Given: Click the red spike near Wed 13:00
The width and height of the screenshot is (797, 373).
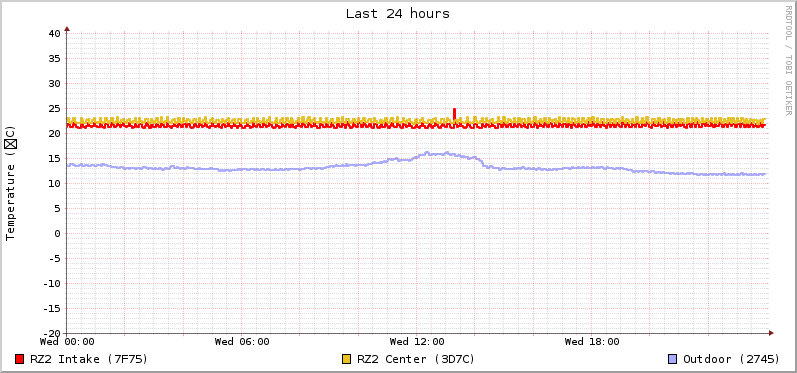Looking at the screenshot, I should 454,113.
